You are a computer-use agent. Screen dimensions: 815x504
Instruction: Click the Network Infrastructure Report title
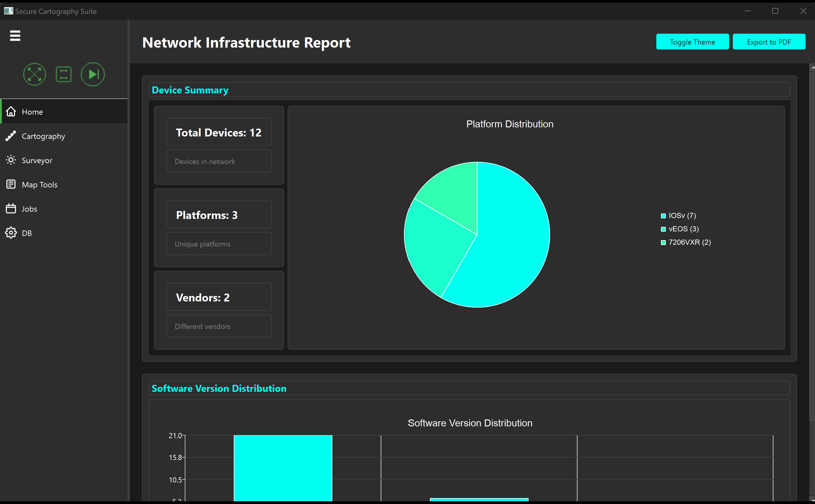point(246,43)
